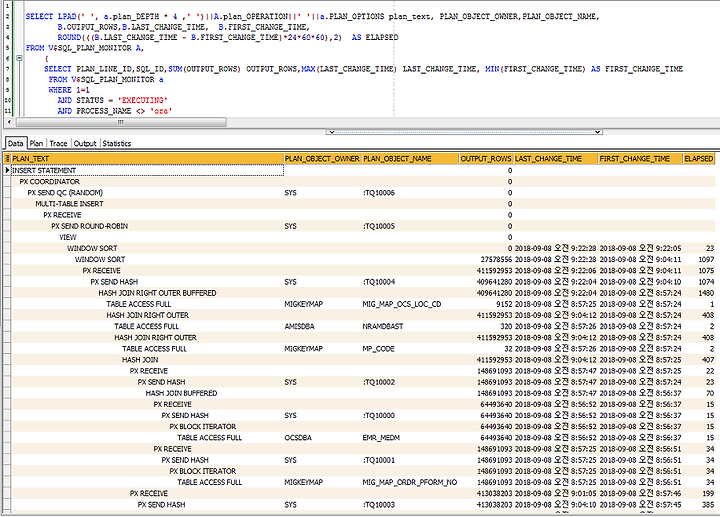This screenshot has width=720, height=517.
Task: Sort by OUTPUT_ROWS column header
Action: click(x=486, y=158)
